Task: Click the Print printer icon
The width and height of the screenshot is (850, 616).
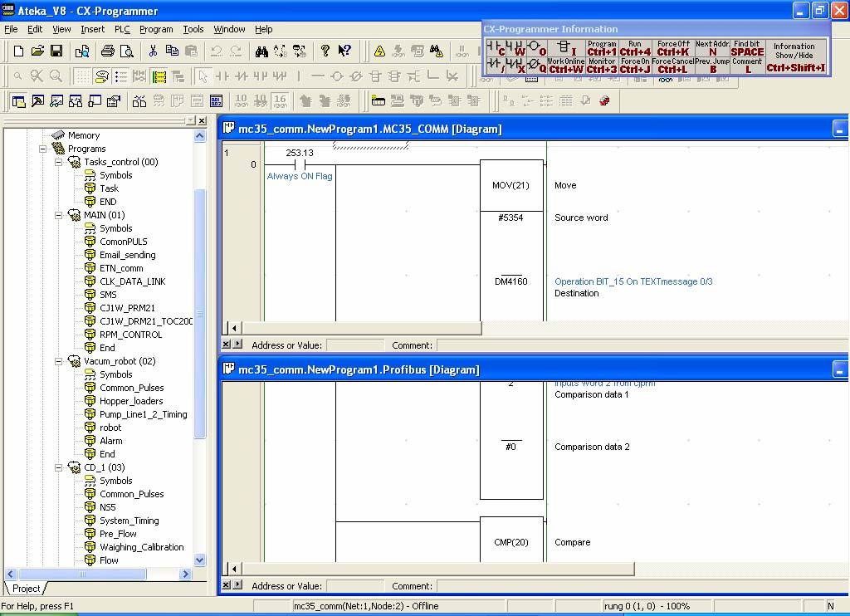Action: click(107, 51)
